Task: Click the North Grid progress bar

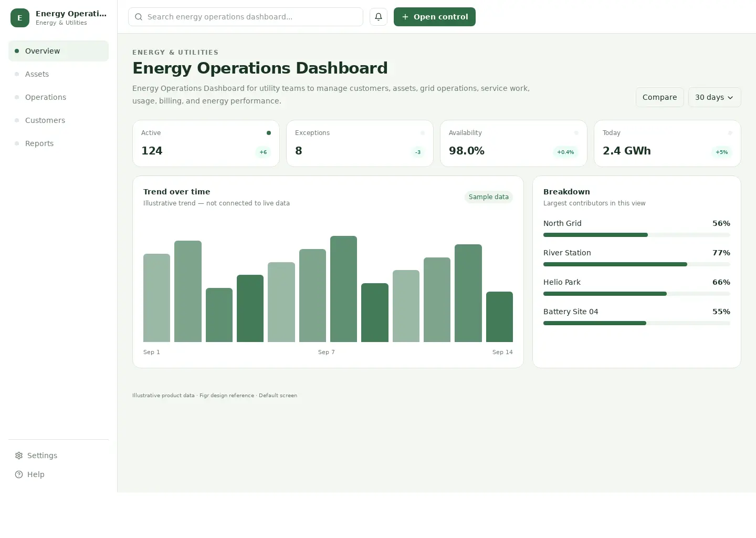Action: coord(637,235)
